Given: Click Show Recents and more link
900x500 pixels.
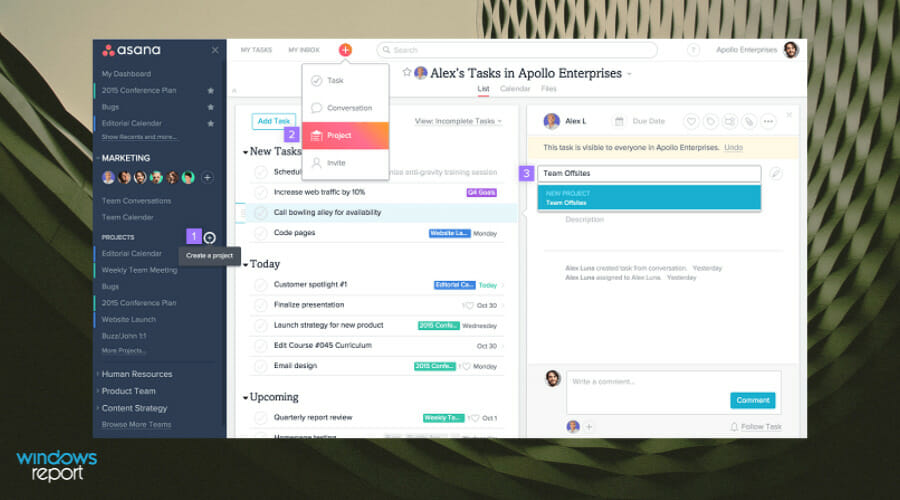Looking at the screenshot, I should 139,137.
